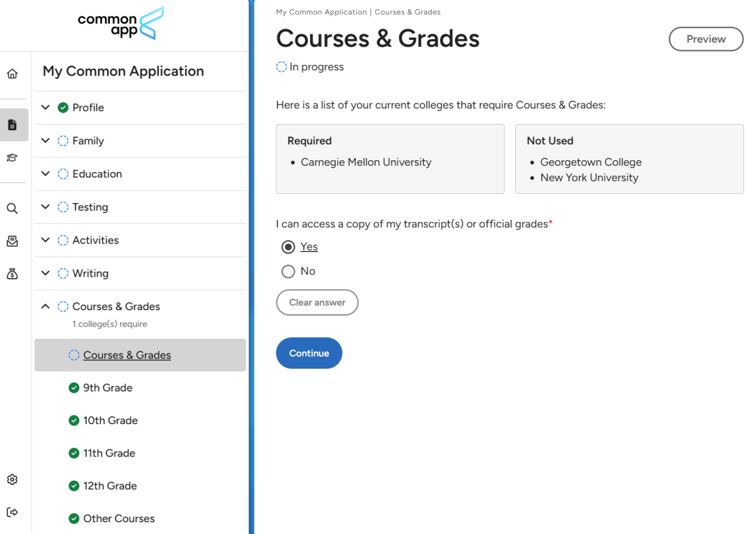
Task: Select the Common App document icon
Action: point(13,125)
